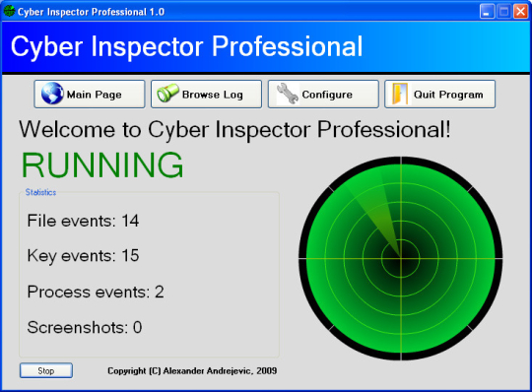
Task: Click the green radar display
Action: [401, 258]
